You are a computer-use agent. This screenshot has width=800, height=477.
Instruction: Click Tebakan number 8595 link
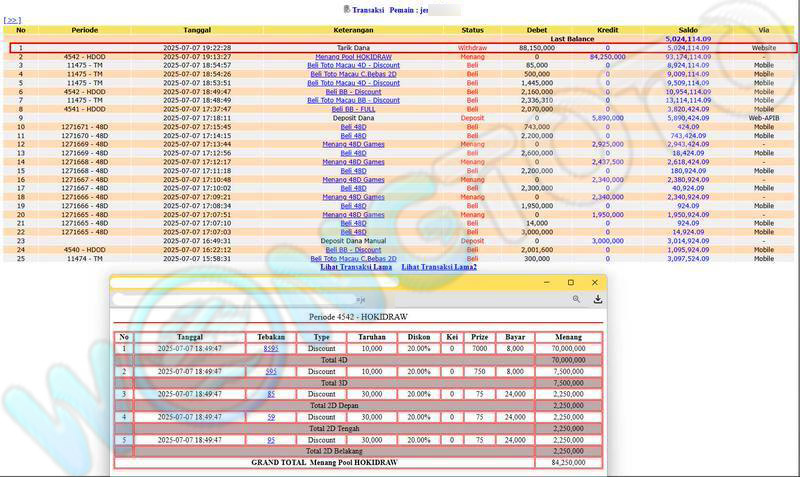pos(271,348)
